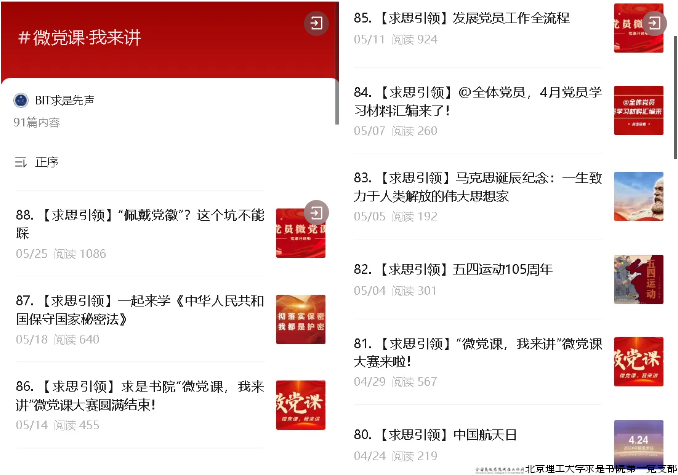Open article 87 about 保守国家秘密法
The image size is (678, 475).
140,309
